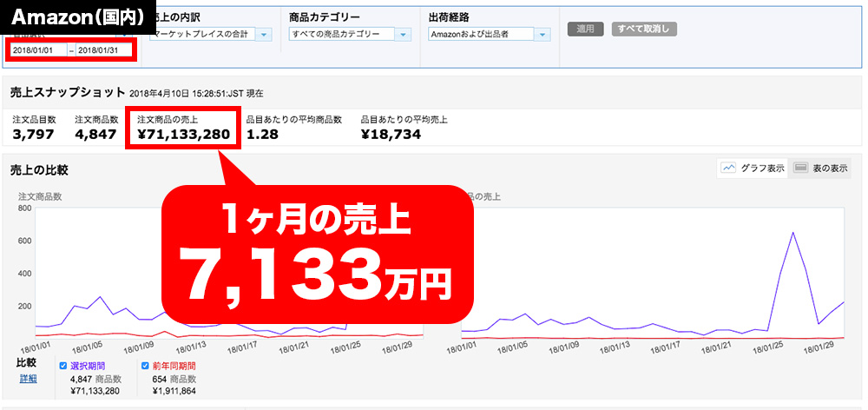The image size is (868, 410).
Task: Click the 出荷経路 filter label
Action: pyautogui.click(x=447, y=17)
